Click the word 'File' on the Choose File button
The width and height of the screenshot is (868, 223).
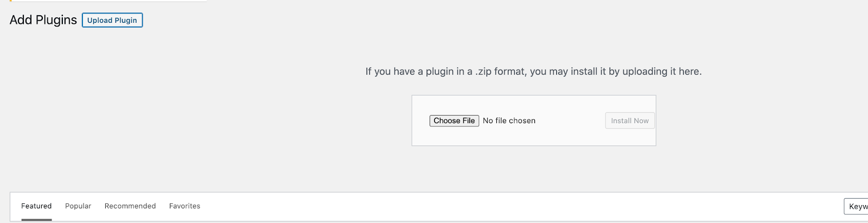tap(469, 120)
